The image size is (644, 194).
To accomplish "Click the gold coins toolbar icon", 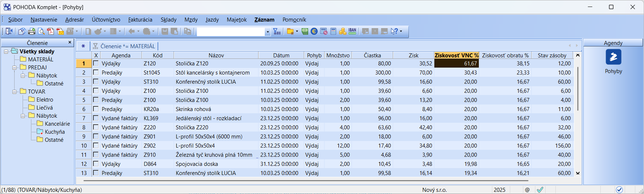I will pos(342,31).
